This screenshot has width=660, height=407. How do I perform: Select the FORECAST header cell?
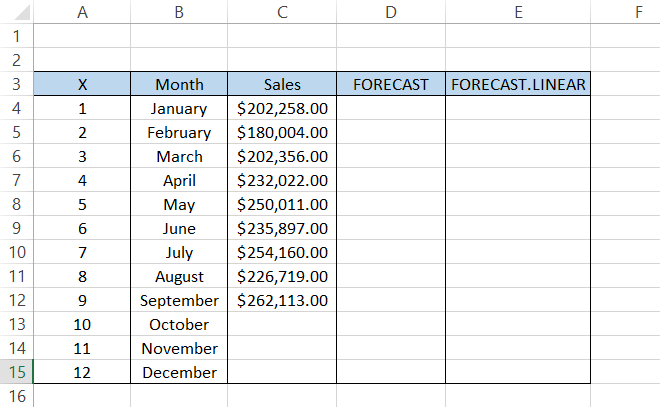coord(391,84)
